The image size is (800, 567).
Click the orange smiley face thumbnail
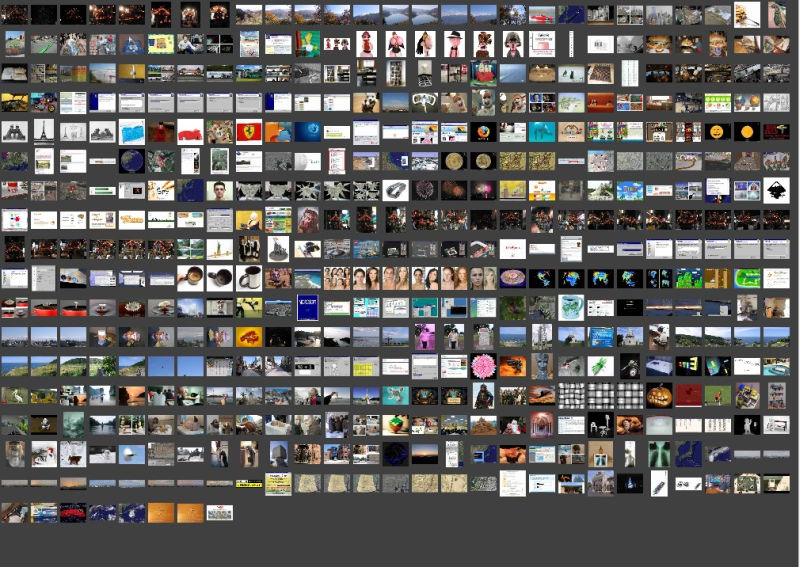[717, 132]
